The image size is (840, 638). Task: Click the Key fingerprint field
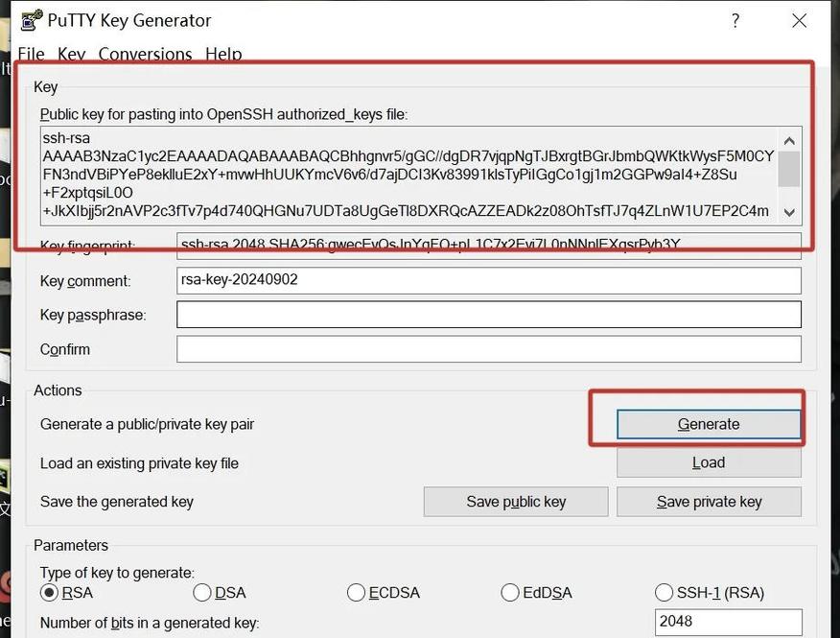tap(489, 245)
